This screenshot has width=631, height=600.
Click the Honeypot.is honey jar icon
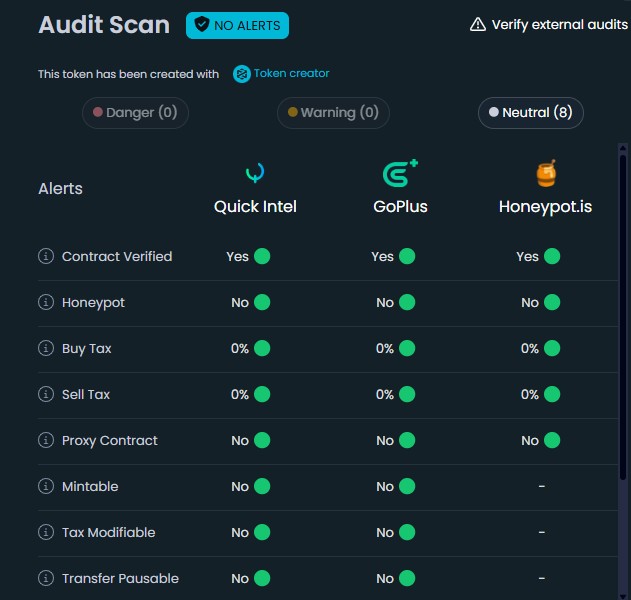point(546,173)
